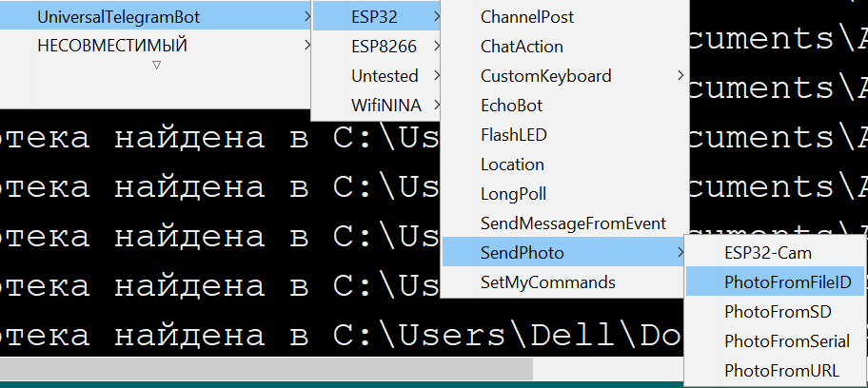The image size is (868, 388).
Task: Expand the SendPhoto submenu
Action: pos(522,252)
